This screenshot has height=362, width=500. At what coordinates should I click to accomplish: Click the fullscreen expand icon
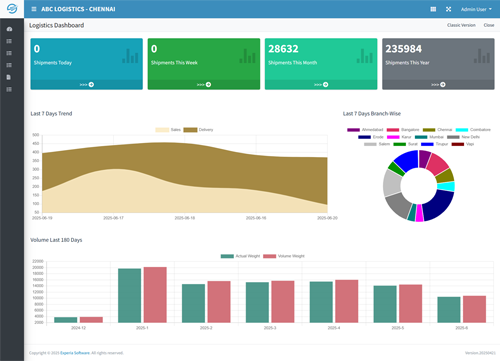pyautogui.click(x=448, y=9)
